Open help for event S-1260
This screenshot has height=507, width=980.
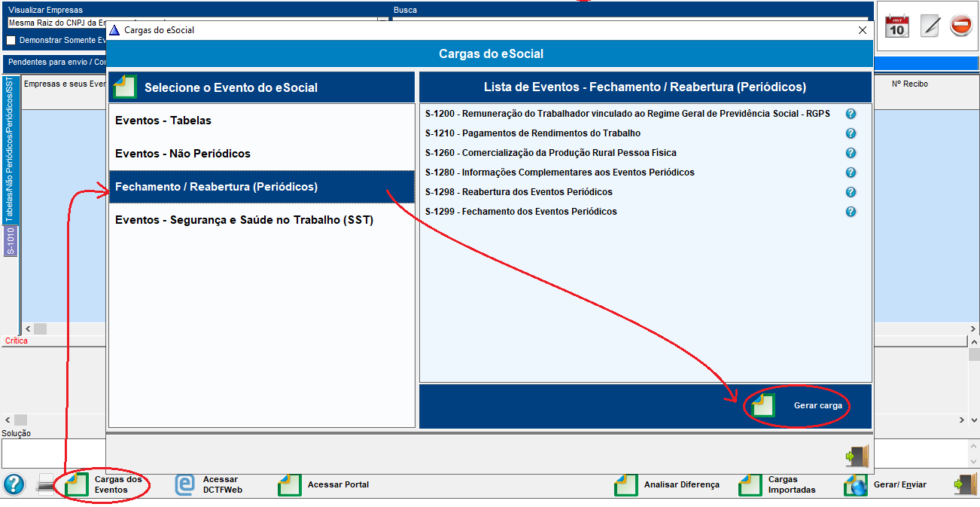tap(851, 153)
